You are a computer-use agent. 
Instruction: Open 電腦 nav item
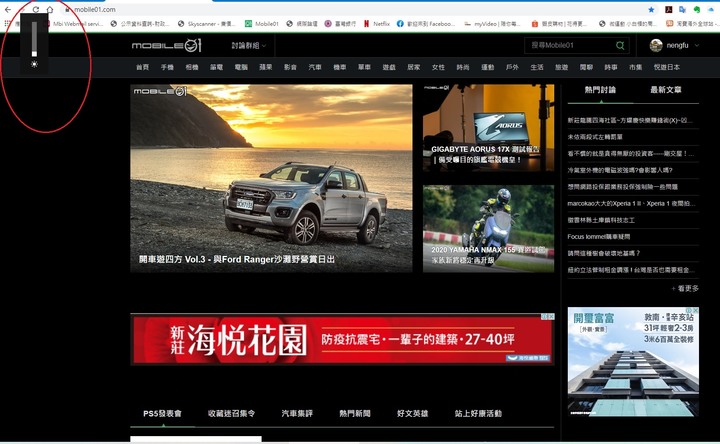coord(241,67)
